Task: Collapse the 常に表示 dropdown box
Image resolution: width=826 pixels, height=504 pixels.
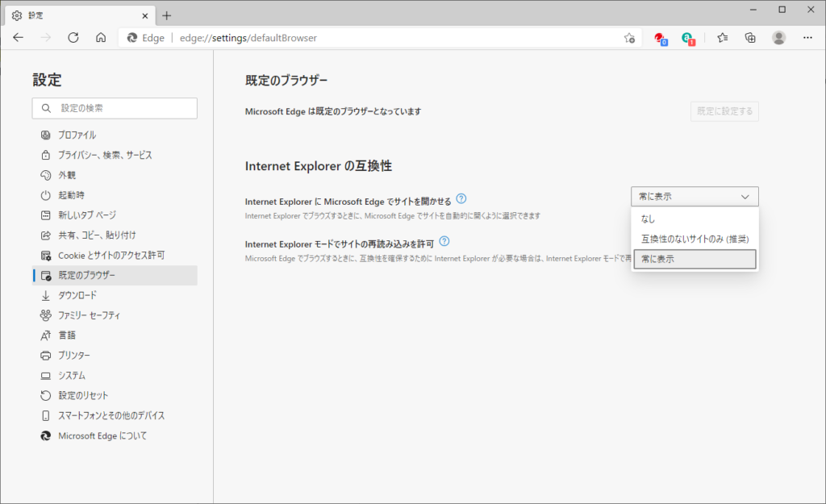Action: click(x=695, y=196)
